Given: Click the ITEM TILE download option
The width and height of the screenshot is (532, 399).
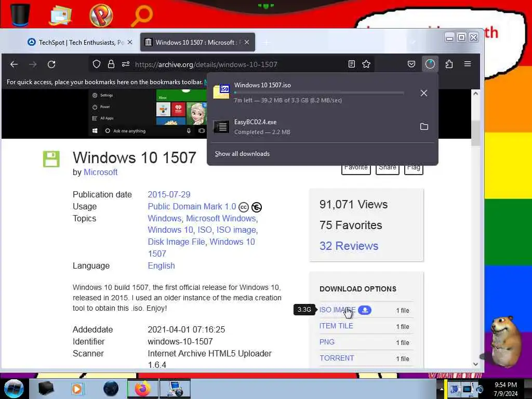Looking at the screenshot, I should [x=336, y=326].
